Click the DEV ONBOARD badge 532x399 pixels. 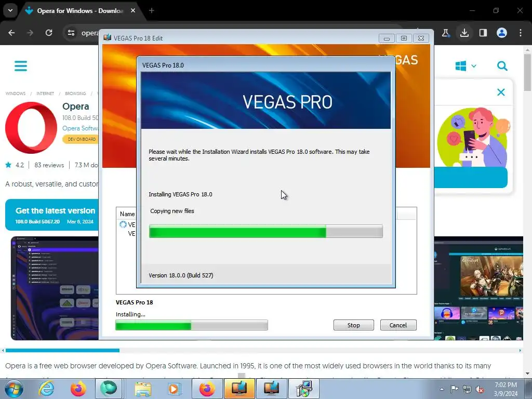(81, 139)
